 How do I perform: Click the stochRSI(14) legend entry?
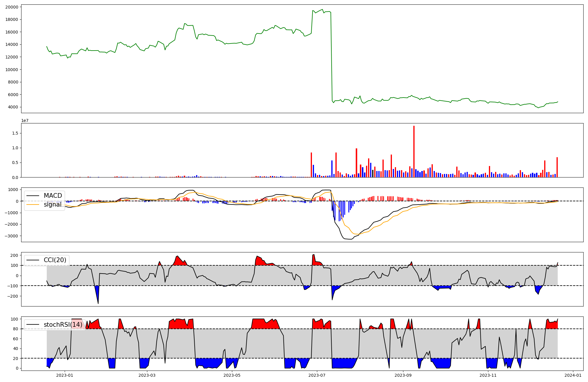pos(63,325)
